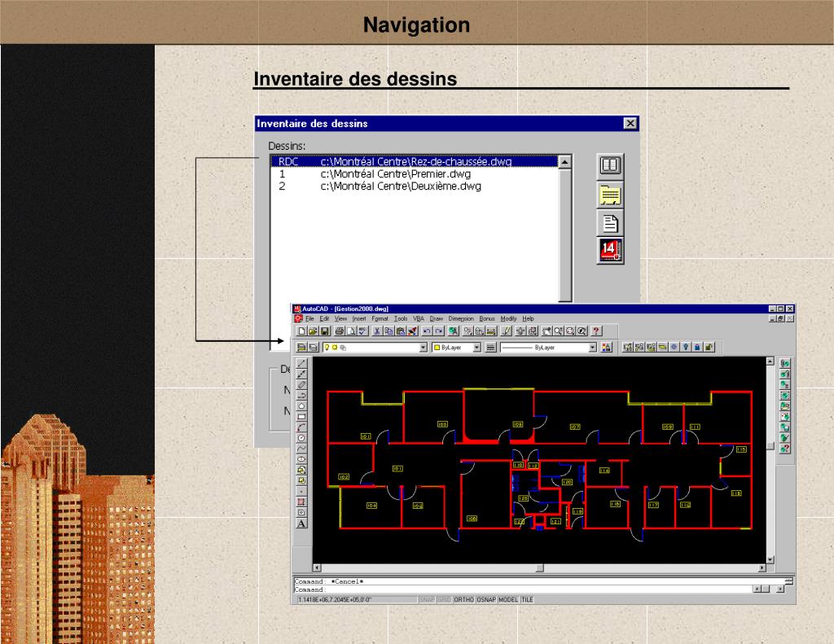Select the Spline draw tool

[301, 449]
